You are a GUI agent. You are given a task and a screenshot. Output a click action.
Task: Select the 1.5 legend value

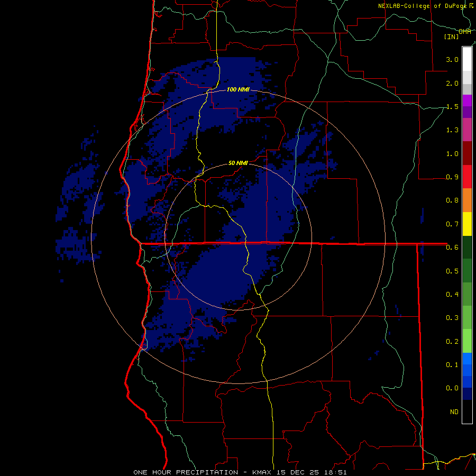tap(452, 106)
